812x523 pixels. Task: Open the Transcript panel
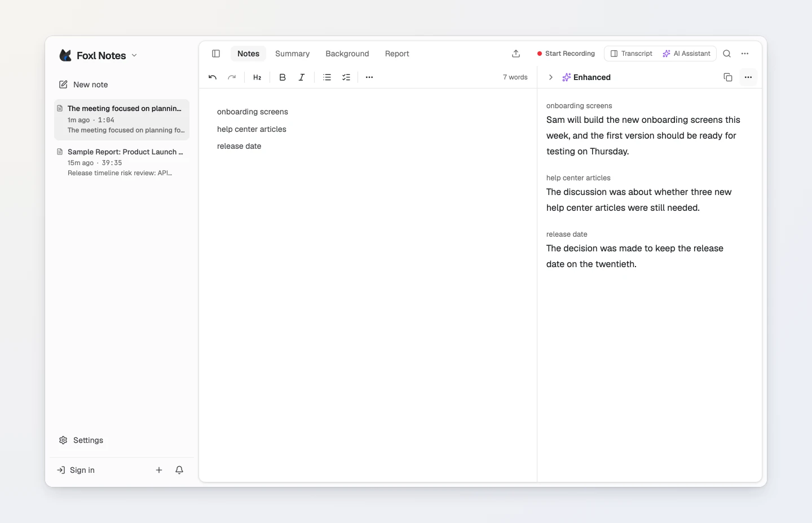[x=632, y=54]
